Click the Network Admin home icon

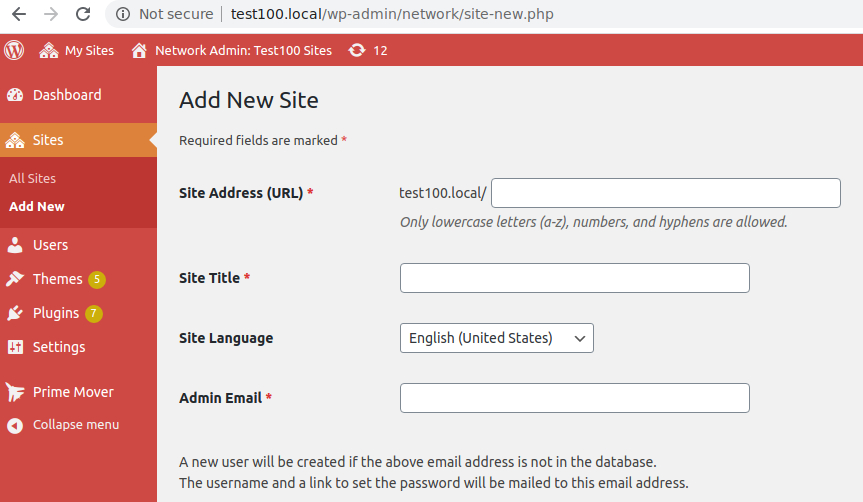click(x=139, y=50)
